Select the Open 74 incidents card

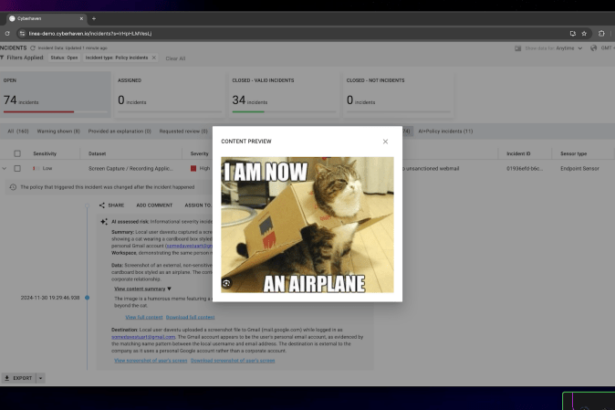(x=55, y=95)
